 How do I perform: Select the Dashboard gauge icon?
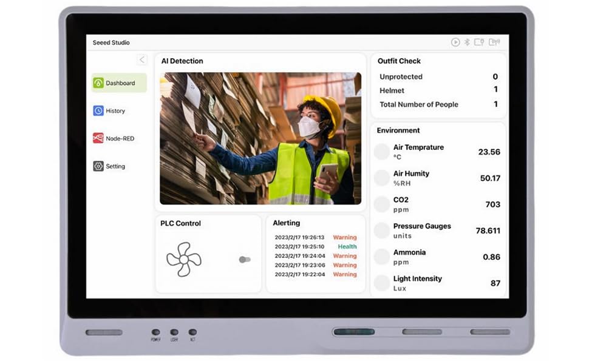click(x=100, y=83)
